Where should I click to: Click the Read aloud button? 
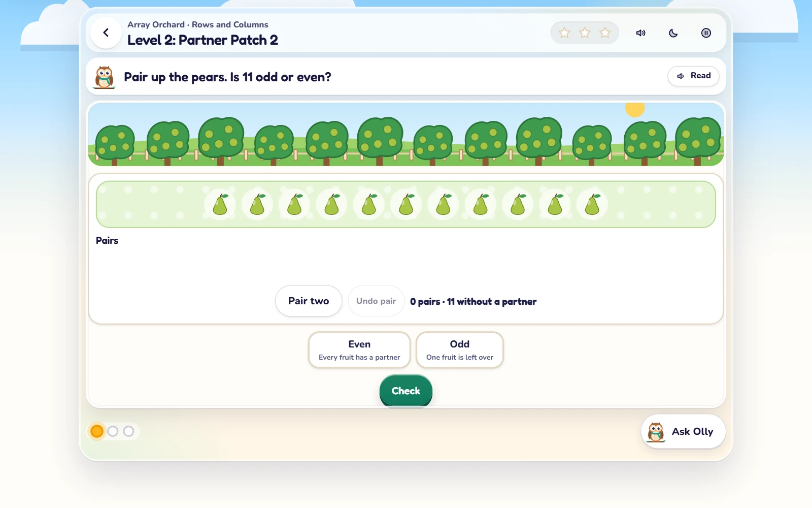click(693, 76)
